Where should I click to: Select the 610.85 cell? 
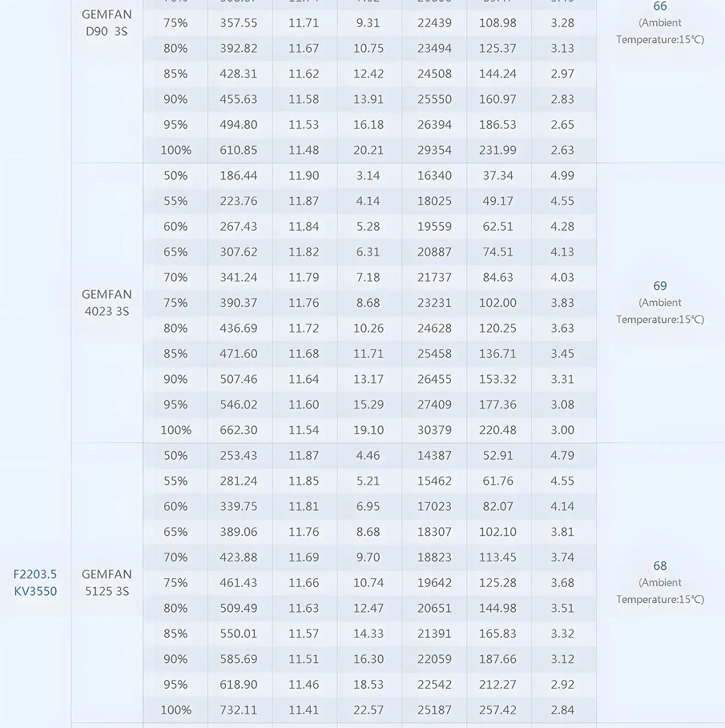pyautogui.click(x=238, y=150)
